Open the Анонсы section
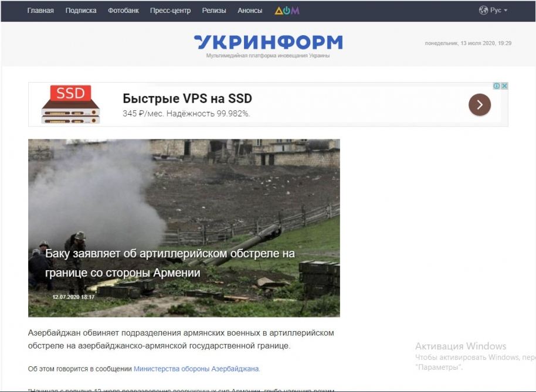Image resolution: width=536 pixels, height=392 pixels. (250, 11)
